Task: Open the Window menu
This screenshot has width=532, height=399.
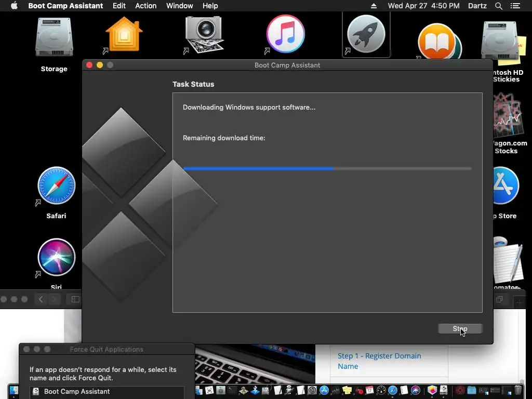Action: click(x=179, y=6)
